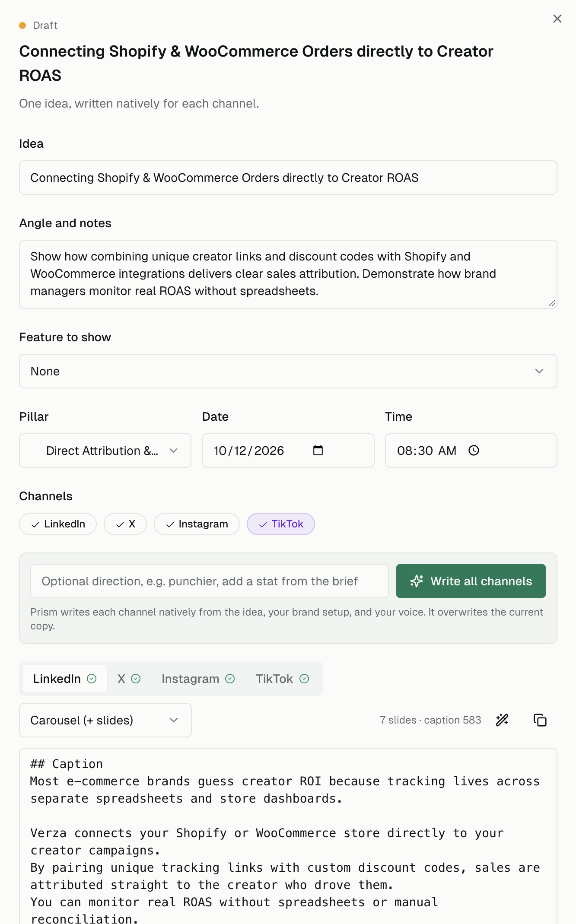Switch to the X copy tab

[x=129, y=679]
